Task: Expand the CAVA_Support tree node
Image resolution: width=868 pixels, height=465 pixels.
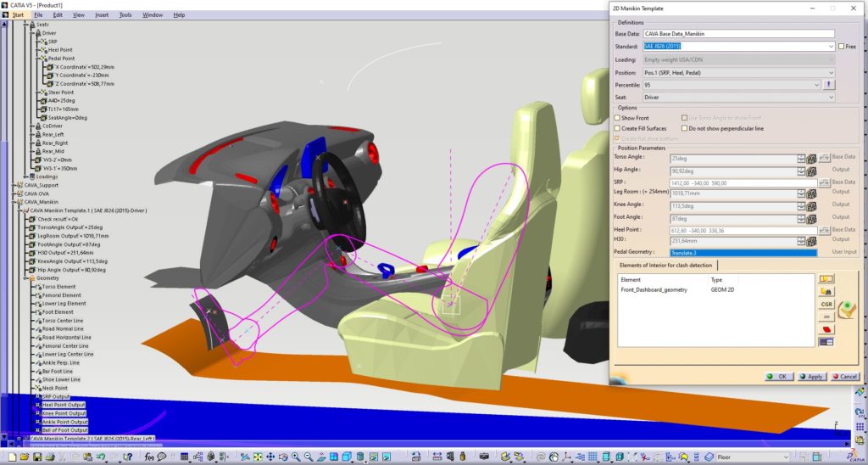Action: click(x=14, y=185)
